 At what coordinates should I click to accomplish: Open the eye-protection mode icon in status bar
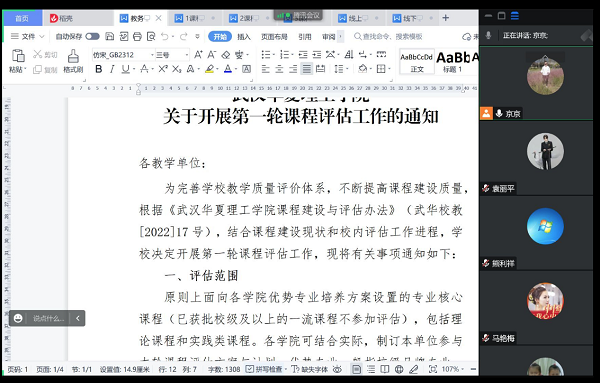point(337,369)
